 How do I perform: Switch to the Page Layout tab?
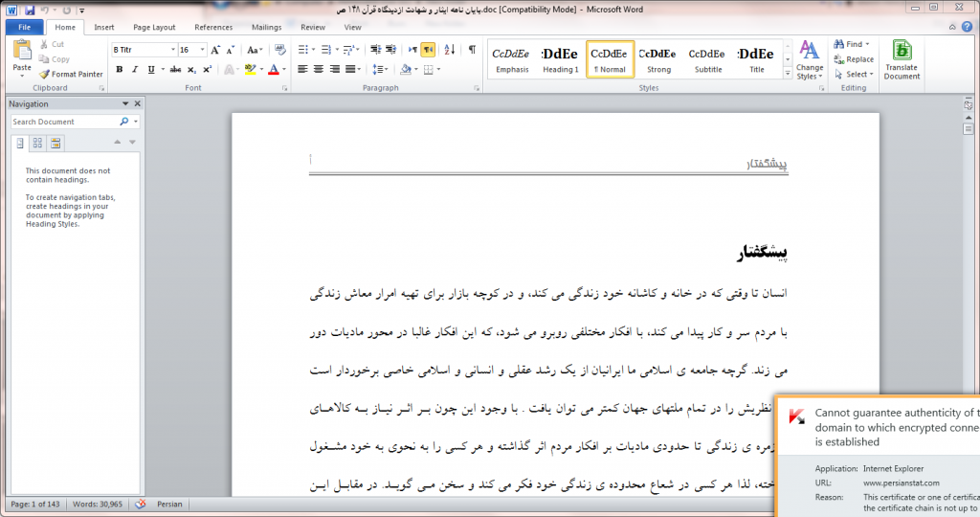tap(154, 28)
